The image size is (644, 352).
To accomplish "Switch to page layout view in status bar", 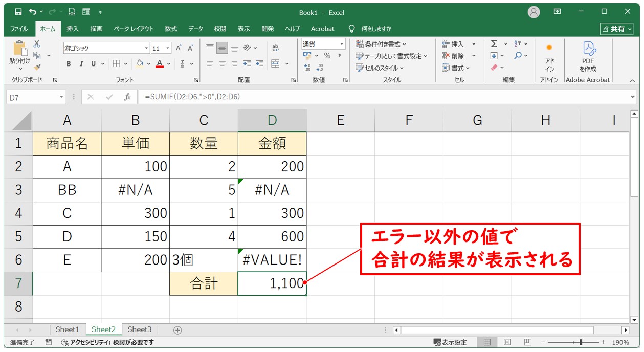I will (507, 342).
